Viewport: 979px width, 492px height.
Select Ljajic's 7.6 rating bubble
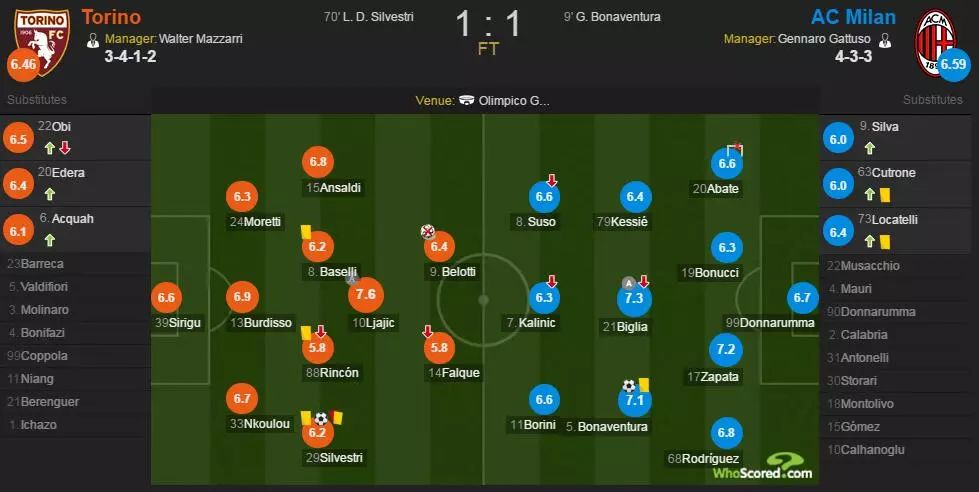[x=365, y=294]
